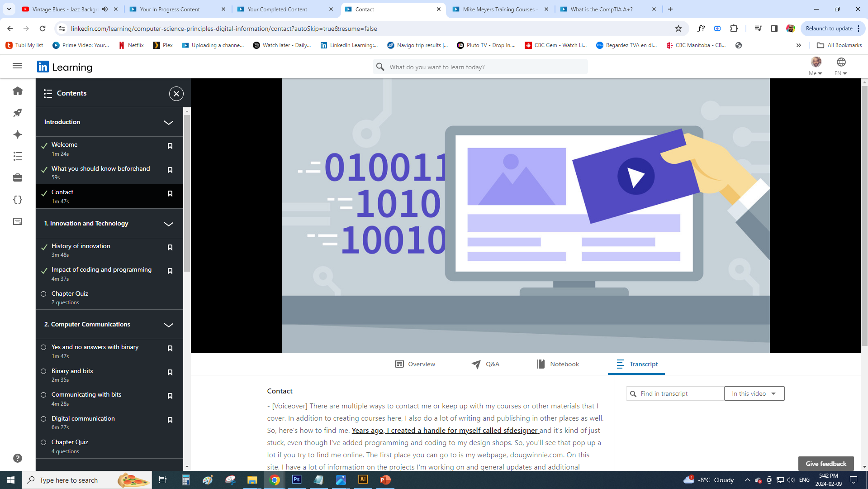Bookmark the Binary and bits video

tap(170, 373)
